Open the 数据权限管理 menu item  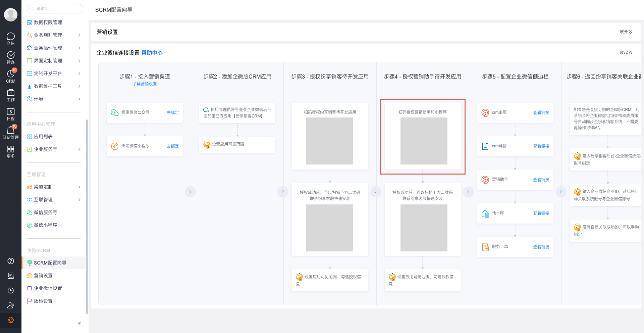pos(54,22)
